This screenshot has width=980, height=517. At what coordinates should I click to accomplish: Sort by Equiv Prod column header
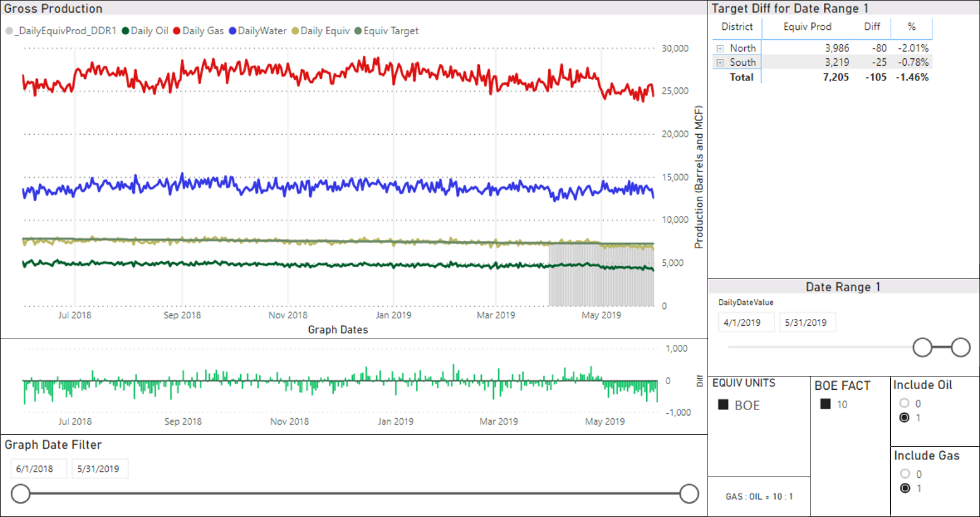pos(807,27)
